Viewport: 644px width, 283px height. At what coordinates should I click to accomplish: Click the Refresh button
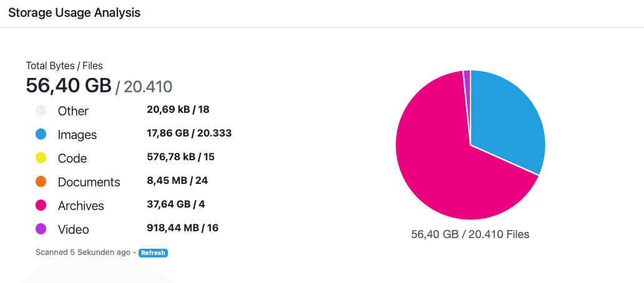(153, 252)
